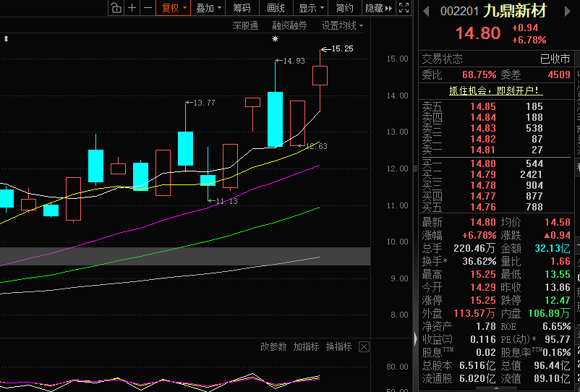Viewport: 580px width, 392px height.
Task: Click the 隐藏 panel button
Action: [x=378, y=8]
